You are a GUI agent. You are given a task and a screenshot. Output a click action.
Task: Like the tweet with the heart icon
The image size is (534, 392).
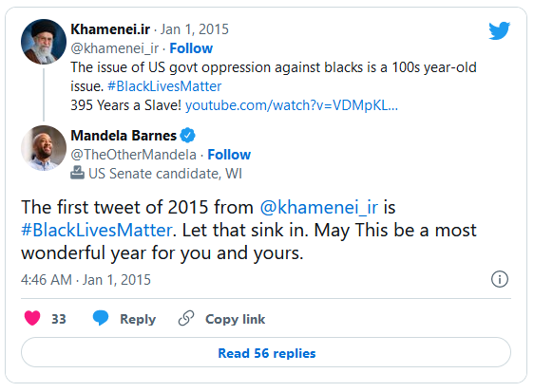[x=32, y=318]
